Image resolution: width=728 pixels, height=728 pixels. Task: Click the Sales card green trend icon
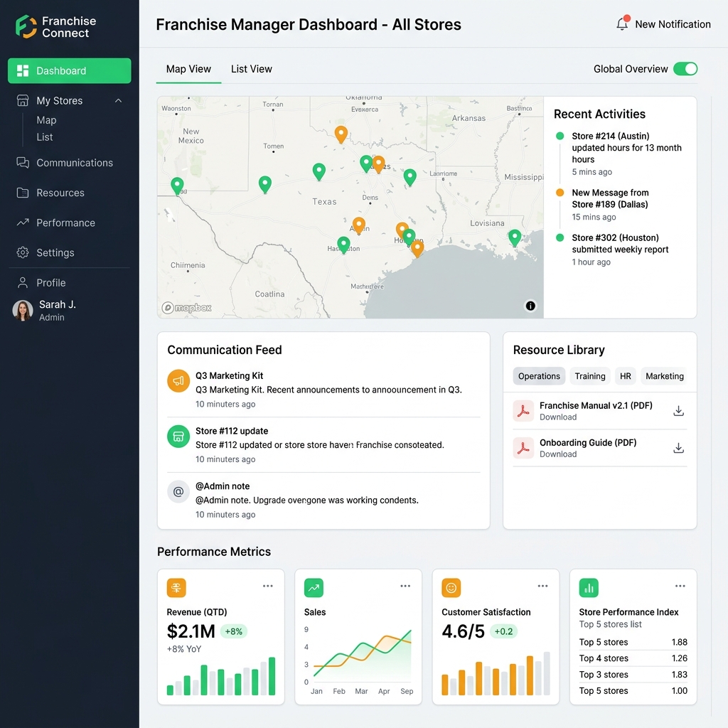click(x=314, y=588)
